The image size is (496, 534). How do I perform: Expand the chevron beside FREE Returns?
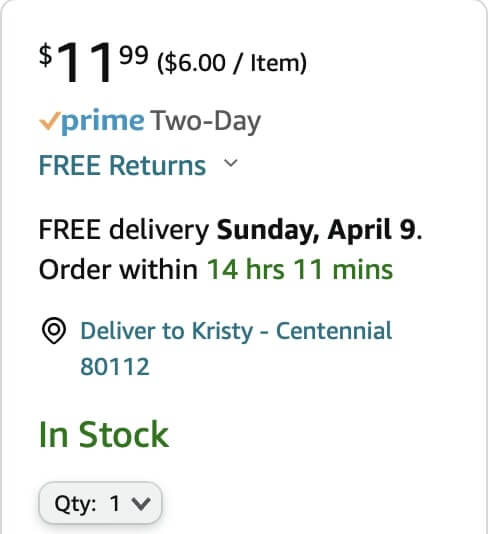(231, 163)
